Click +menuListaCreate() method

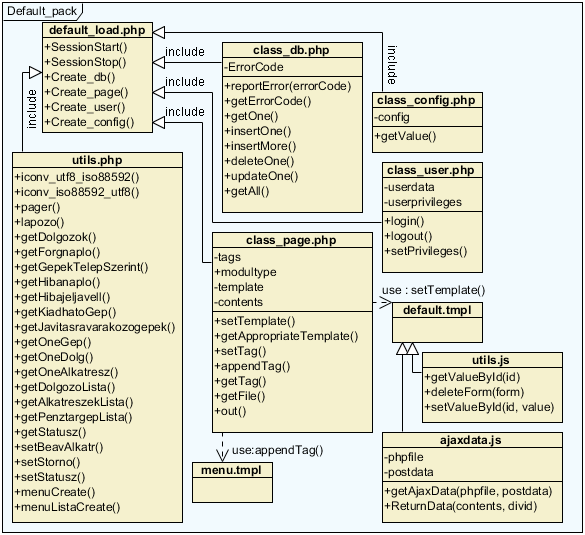[67, 507]
